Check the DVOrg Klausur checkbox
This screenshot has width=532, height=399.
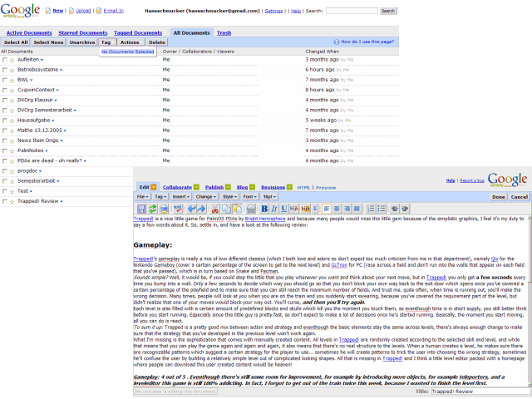coord(5,101)
